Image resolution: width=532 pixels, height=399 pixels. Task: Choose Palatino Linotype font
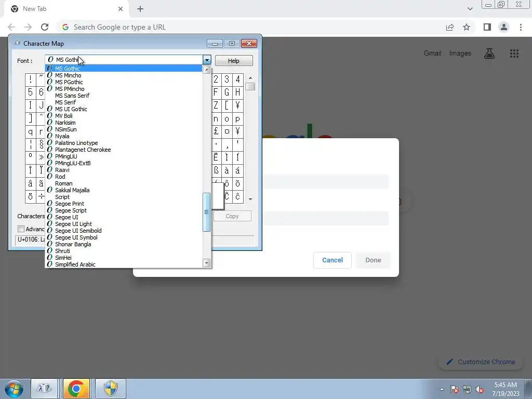click(x=124, y=143)
